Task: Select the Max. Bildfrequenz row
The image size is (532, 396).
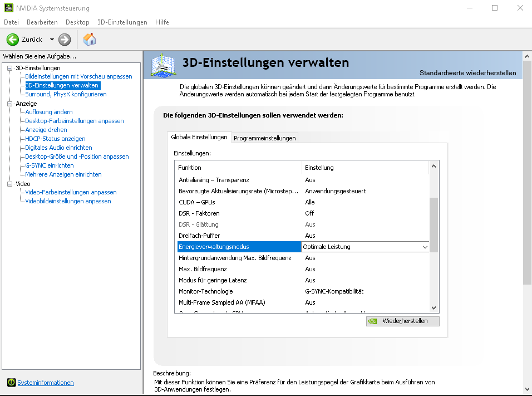Action: tap(303, 269)
